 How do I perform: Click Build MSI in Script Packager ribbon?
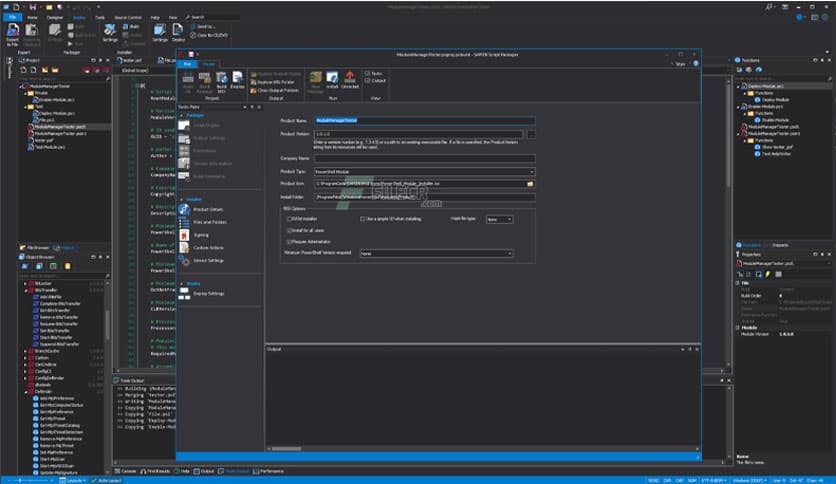pos(222,82)
